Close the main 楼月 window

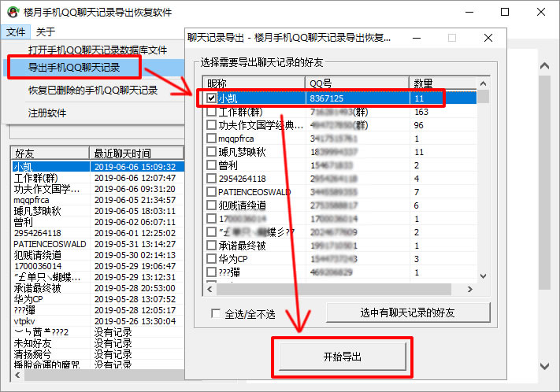[x=541, y=12]
